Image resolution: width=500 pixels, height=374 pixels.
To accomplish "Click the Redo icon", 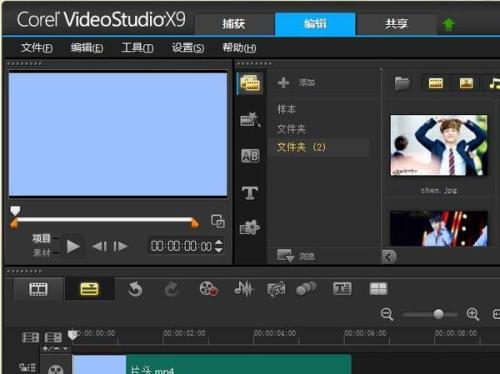I will pos(171,289).
